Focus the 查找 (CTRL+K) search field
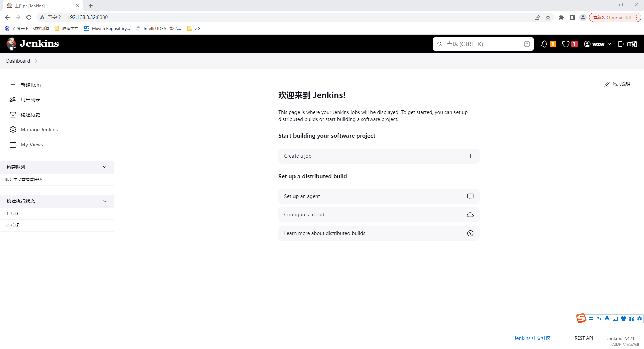The height and width of the screenshot is (349, 644). 483,44
